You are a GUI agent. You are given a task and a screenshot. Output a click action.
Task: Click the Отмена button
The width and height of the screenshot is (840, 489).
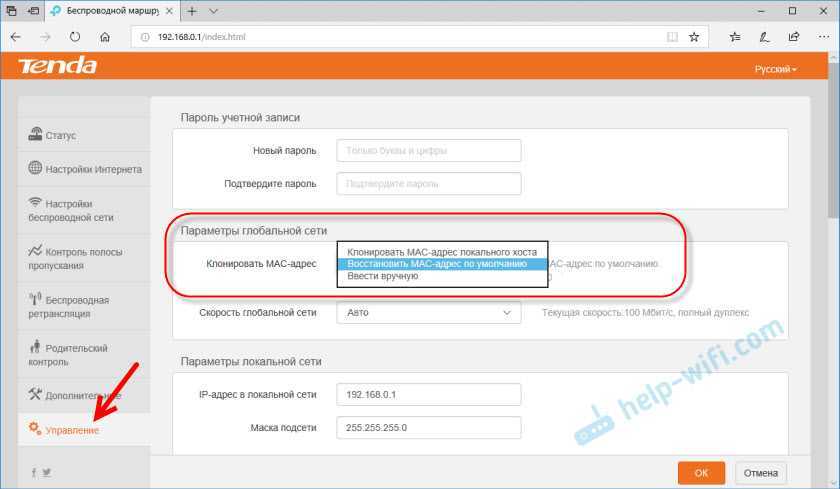click(761, 472)
